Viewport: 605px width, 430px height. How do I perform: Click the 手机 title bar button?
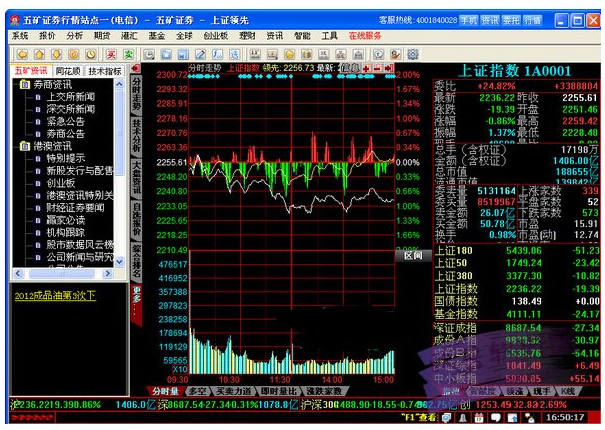click(468, 20)
